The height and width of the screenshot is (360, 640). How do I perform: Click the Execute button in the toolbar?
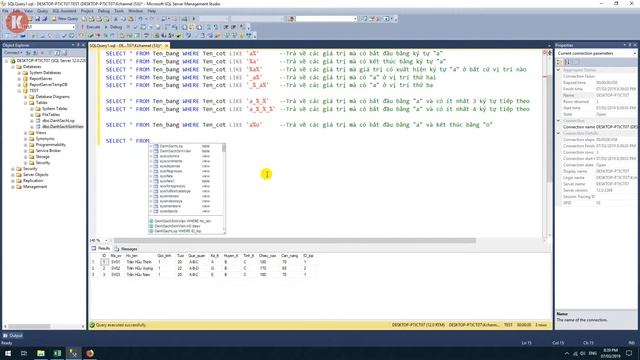tap(91, 27)
